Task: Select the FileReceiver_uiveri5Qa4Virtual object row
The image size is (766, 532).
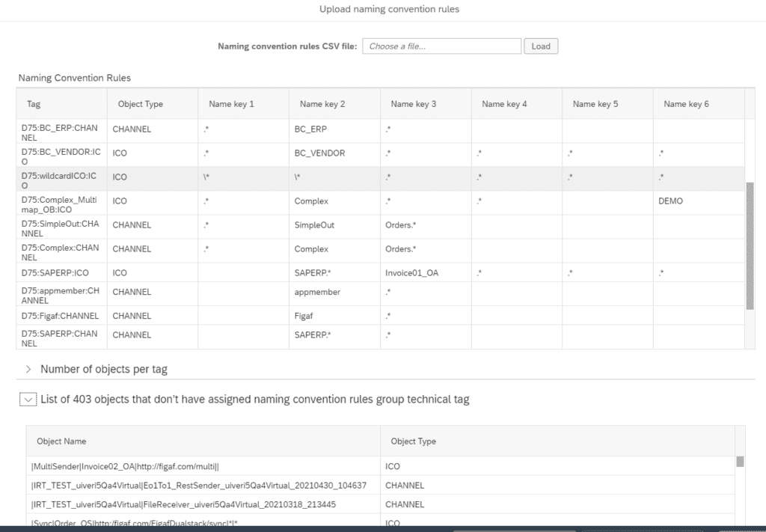Action: (381, 504)
